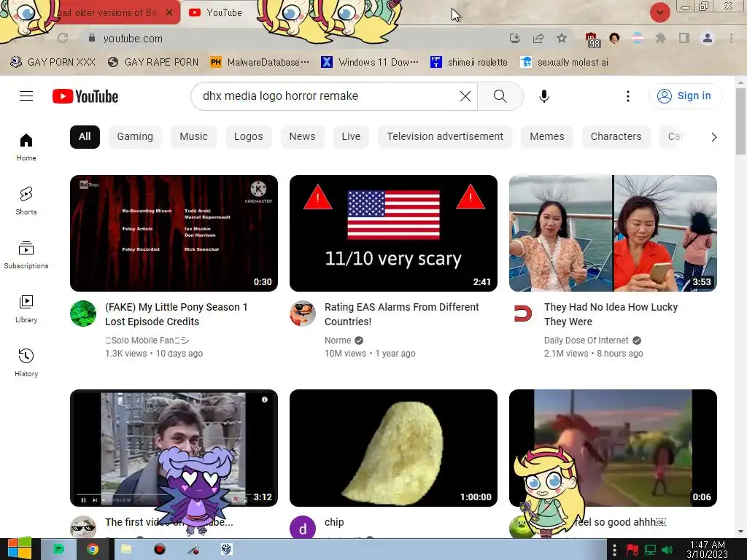The width and height of the screenshot is (747, 560).
Task: Open Daily Dose Of Internet channel link
Action: [x=586, y=341]
